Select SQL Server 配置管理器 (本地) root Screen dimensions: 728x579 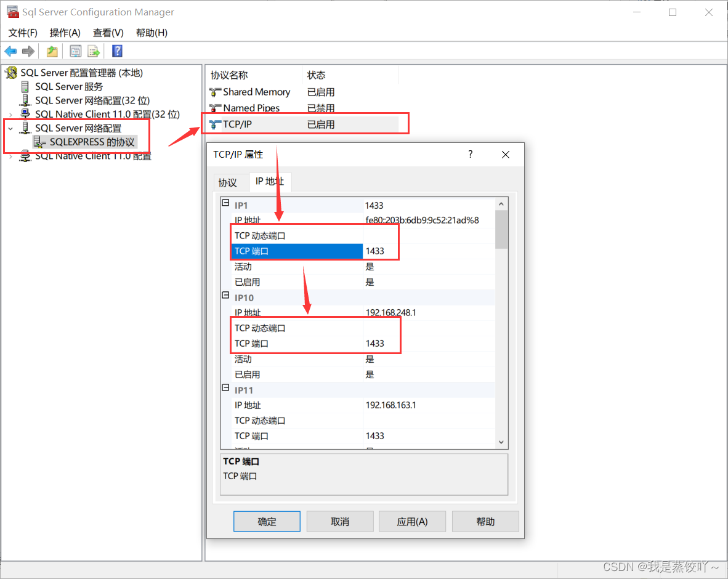coord(82,73)
